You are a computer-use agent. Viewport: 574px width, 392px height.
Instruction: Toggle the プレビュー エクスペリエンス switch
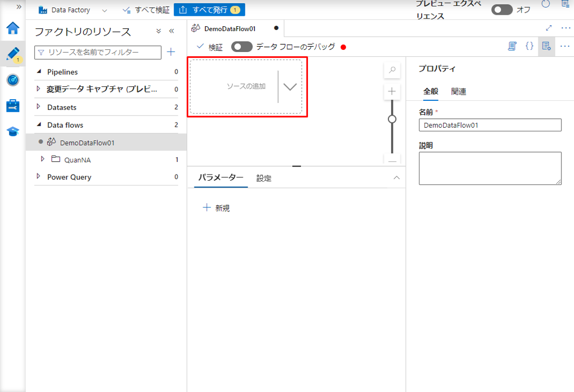pos(501,10)
